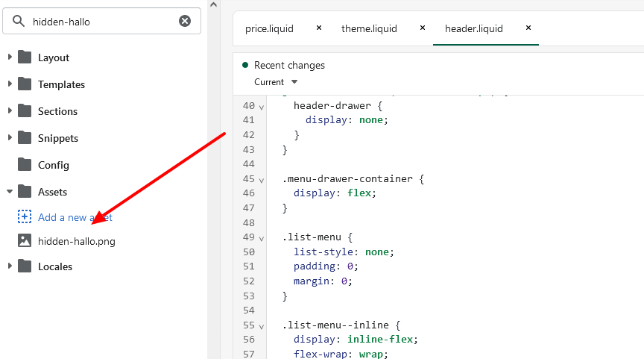Switch to the price.liquid tab
Image resolution: width=644 pixels, height=359 pixels.
[269, 28]
